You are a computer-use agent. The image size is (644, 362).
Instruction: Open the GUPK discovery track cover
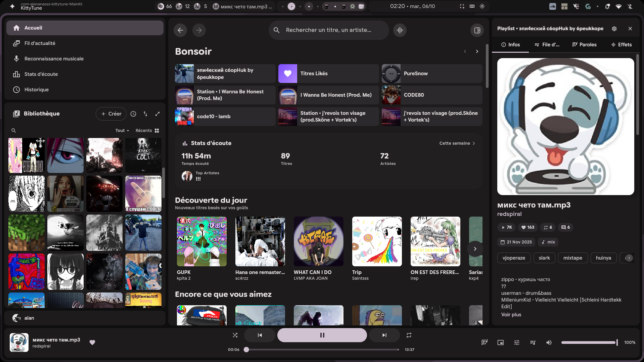point(202,241)
